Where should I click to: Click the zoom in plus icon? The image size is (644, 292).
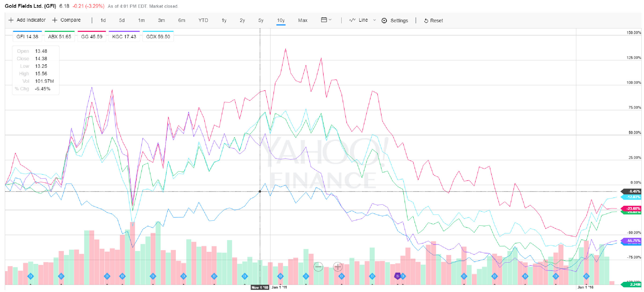tap(338, 267)
